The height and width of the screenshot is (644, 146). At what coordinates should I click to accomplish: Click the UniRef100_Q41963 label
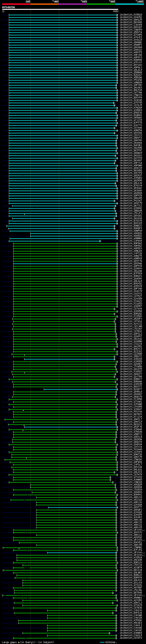131,88
